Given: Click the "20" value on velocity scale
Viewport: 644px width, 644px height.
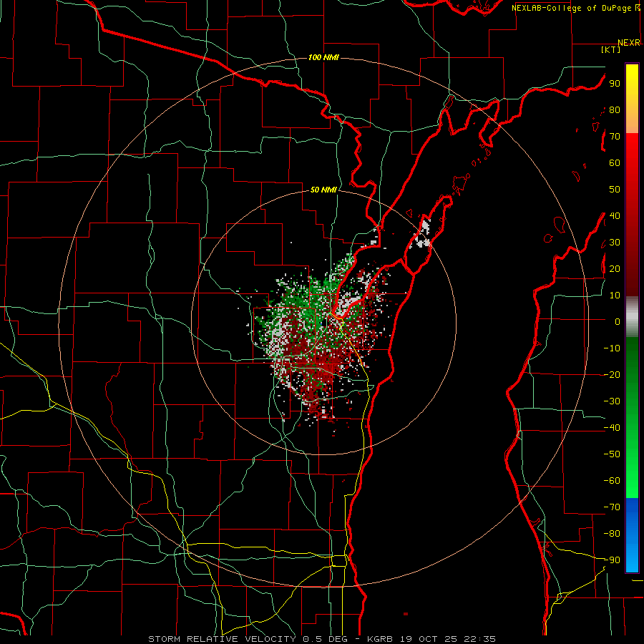Looking at the screenshot, I should click(615, 268).
